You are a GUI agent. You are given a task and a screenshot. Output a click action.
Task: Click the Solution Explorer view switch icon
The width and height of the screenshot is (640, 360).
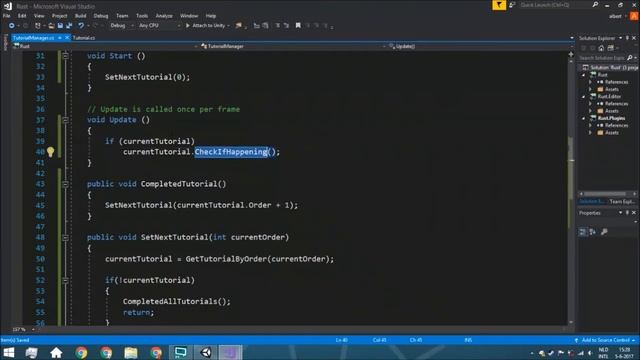coord(611,48)
